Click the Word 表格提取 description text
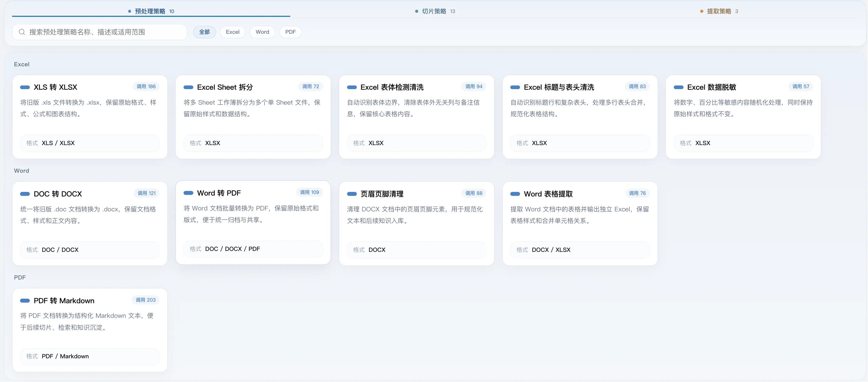This screenshot has height=382, width=868. click(580, 215)
